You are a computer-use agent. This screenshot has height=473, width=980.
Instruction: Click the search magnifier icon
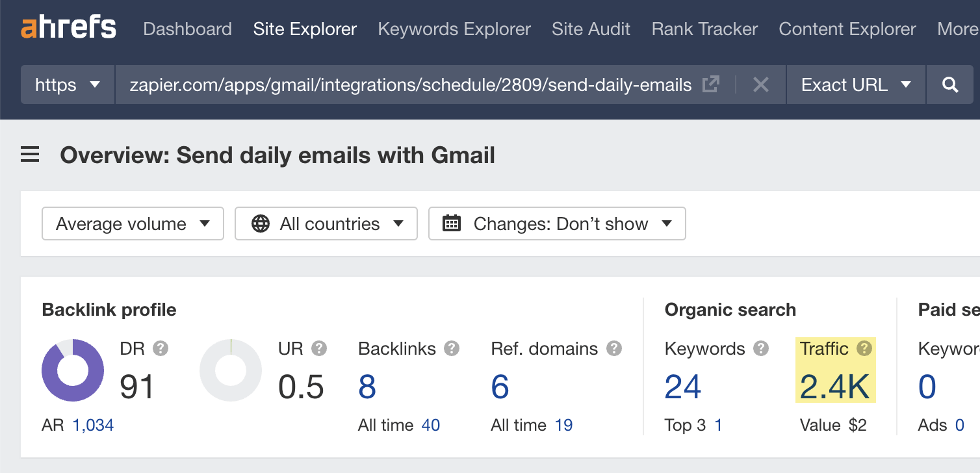tap(950, 84)
